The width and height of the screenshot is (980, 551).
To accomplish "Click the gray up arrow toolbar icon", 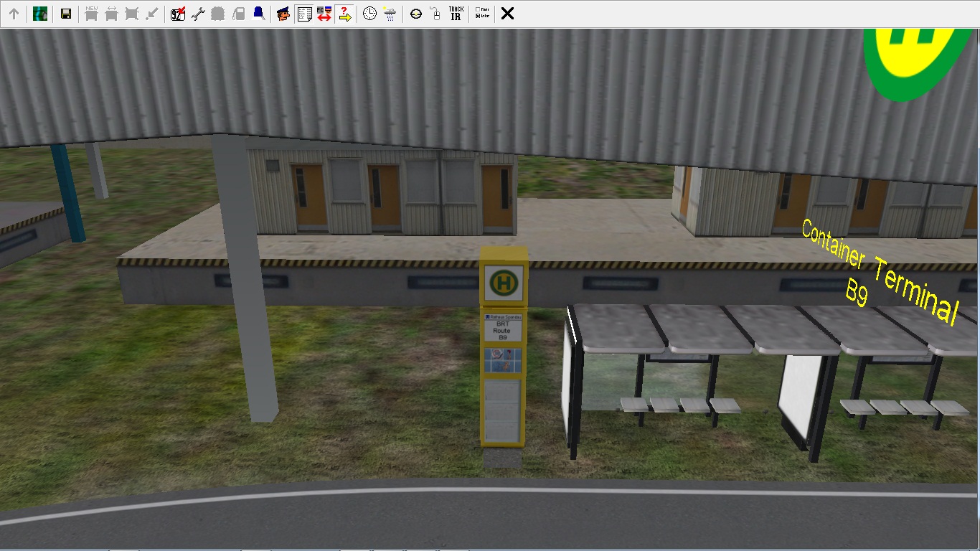I will pos(14,14).
